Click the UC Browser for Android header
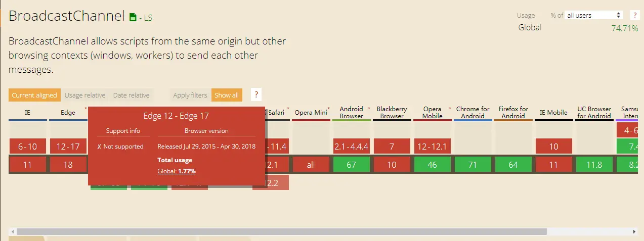 594,113
